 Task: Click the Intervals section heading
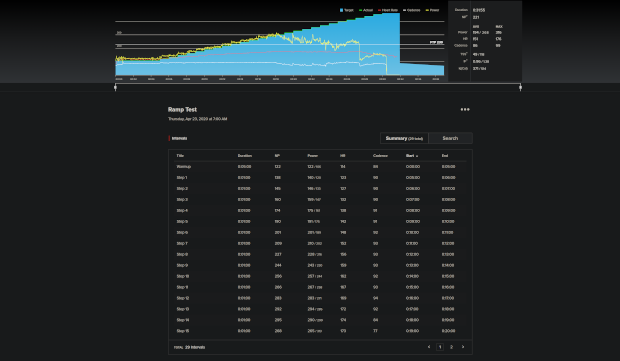point(180,138)
